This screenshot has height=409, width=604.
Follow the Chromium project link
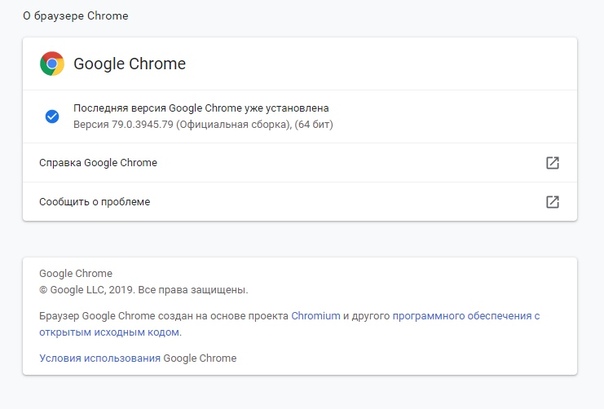(x=315, y=316)
